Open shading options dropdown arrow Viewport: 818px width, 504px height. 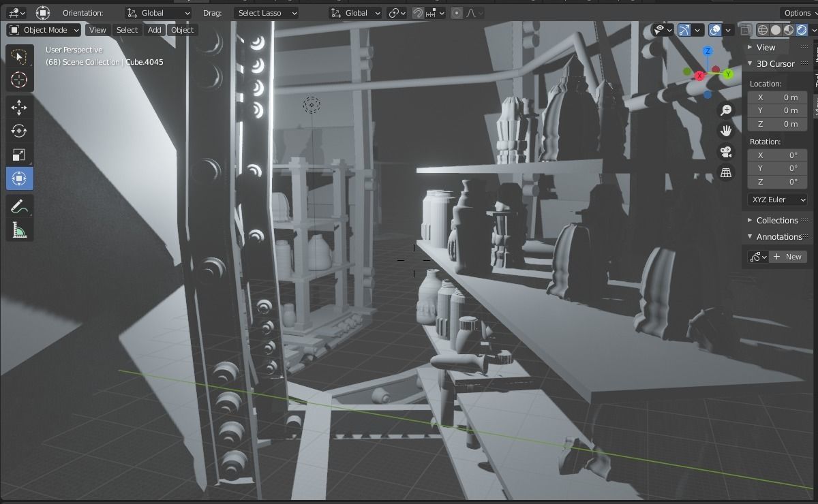[813, 30]
